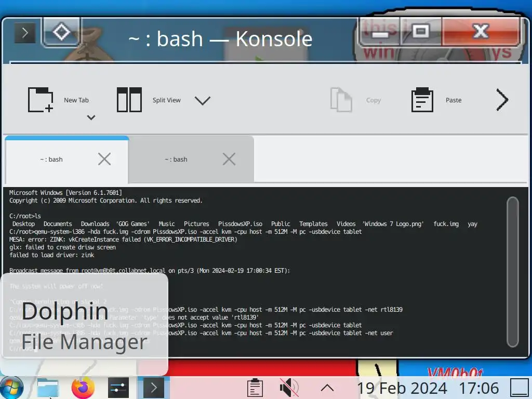Open the New Tab profile dropdown arrow
This screenshot has width=532, height=399.
coord(91,117)
